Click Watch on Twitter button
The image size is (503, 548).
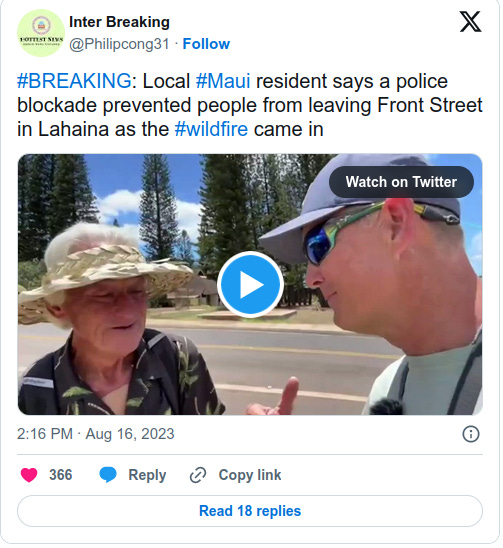tap(401, 182)
